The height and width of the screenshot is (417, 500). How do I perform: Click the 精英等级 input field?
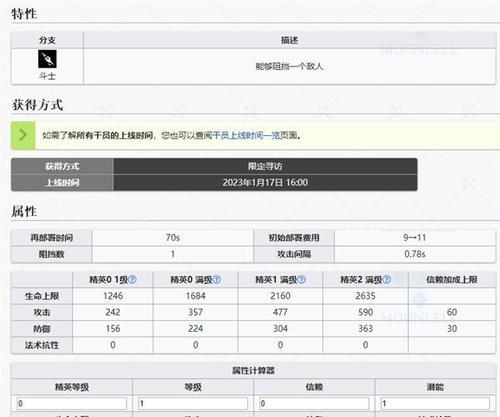(x=72, y=403)
